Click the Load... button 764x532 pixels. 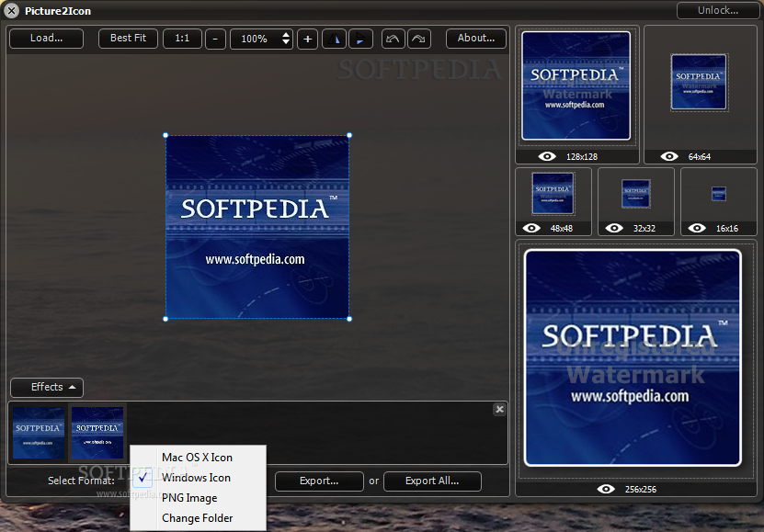pos(46,39)
